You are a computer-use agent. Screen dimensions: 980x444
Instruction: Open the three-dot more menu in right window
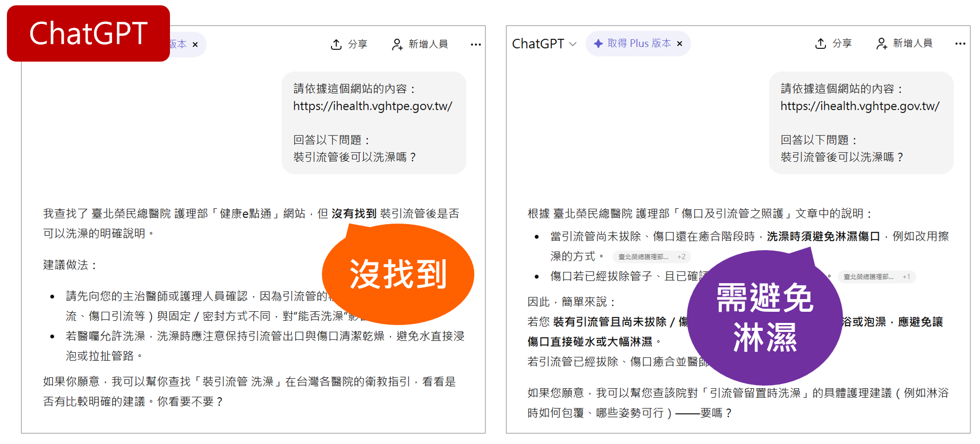coord(960,44)
